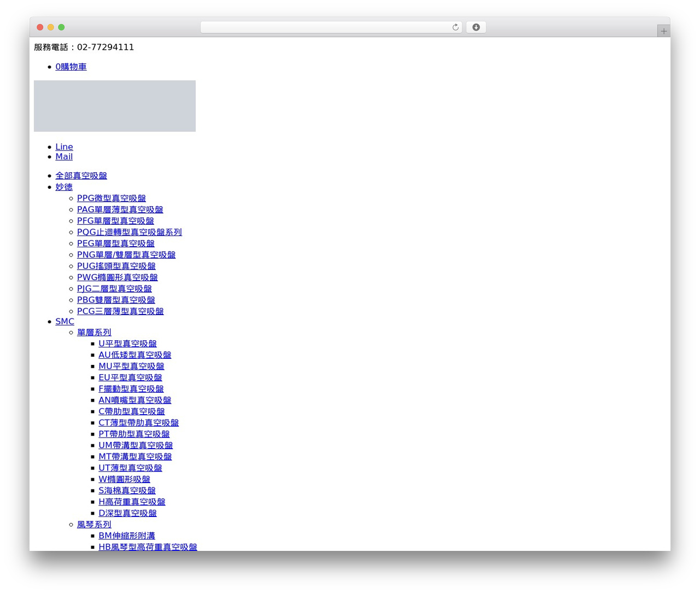Open UM帶溝型真空吸盤
The image size is (700, 593).
[x=136, y=445]
